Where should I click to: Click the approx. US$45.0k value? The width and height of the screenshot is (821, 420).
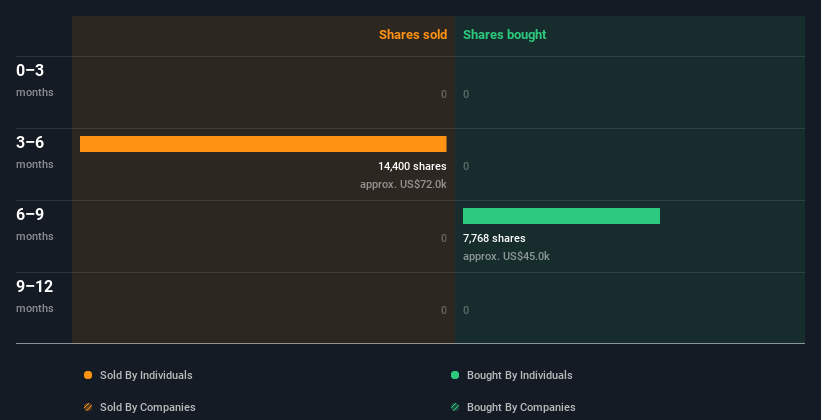tap(506, 257)
